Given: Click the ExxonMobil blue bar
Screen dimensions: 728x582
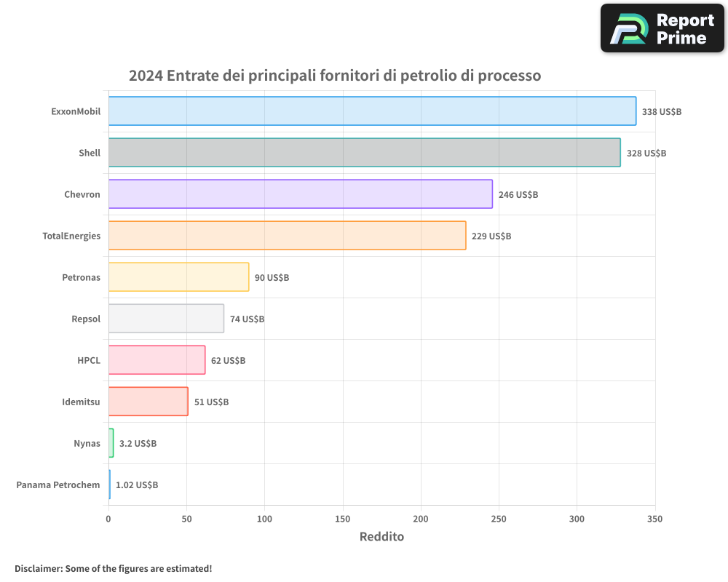Looking at the screenshot, I should (372, 111).
